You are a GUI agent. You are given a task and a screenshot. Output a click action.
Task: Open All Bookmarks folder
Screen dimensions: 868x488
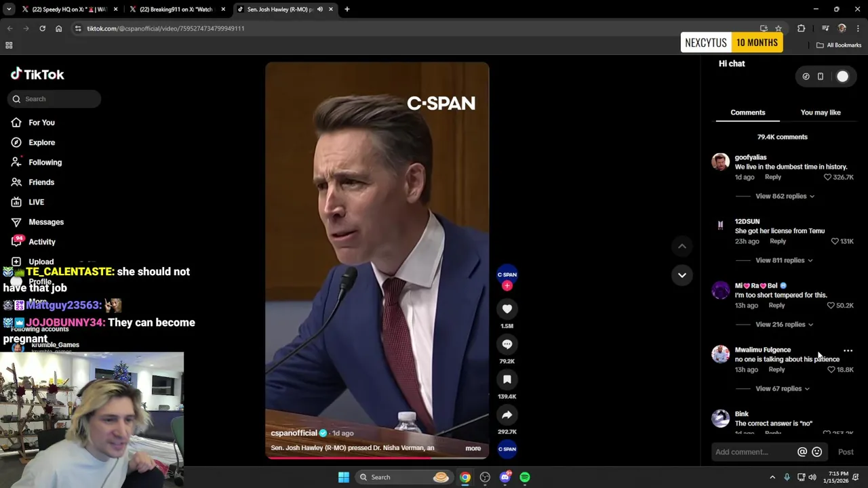[839, 45]
